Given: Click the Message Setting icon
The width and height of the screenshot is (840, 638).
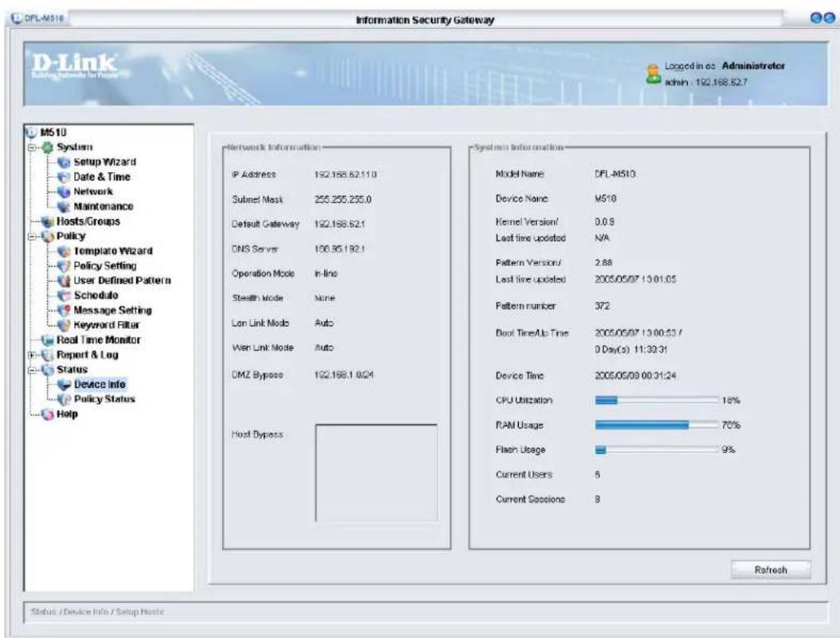Looking at the screenshot, I should coord(64,311).
